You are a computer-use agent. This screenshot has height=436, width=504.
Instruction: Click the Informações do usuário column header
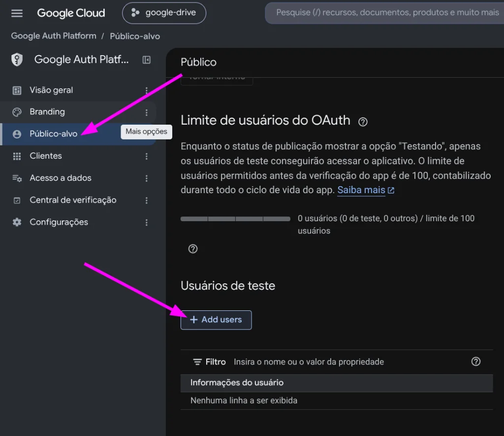[x=337, y=383]
